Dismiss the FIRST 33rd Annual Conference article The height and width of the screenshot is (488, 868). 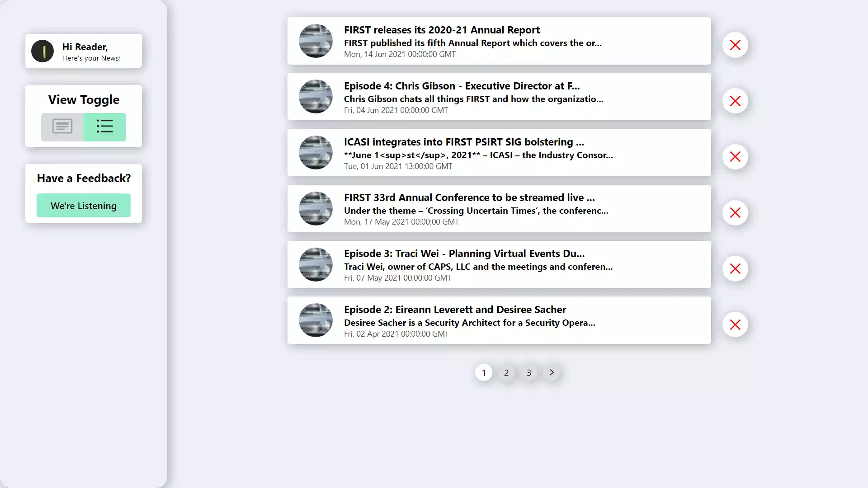coord(735,213)
